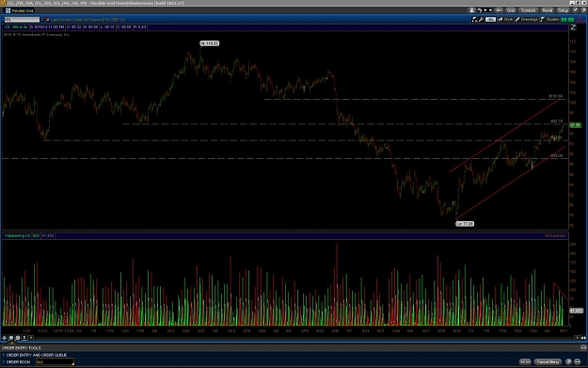Viewport: 588px width, 368px height.
Task: Click the VolumeAvg study label
Action: point(17,236)
